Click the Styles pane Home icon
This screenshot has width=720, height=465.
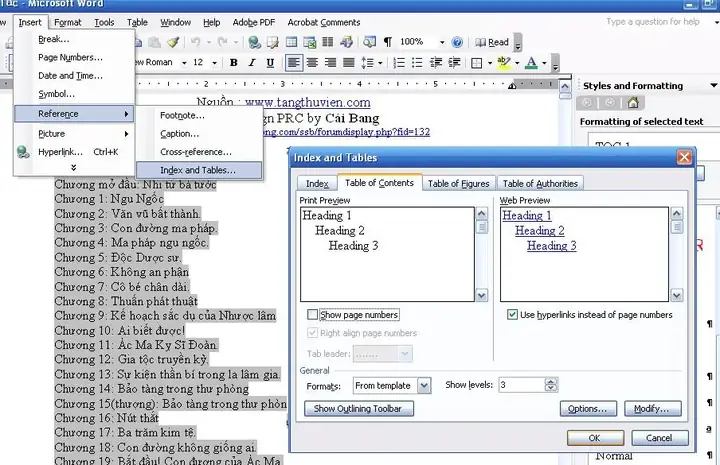[x=633, y=102]
